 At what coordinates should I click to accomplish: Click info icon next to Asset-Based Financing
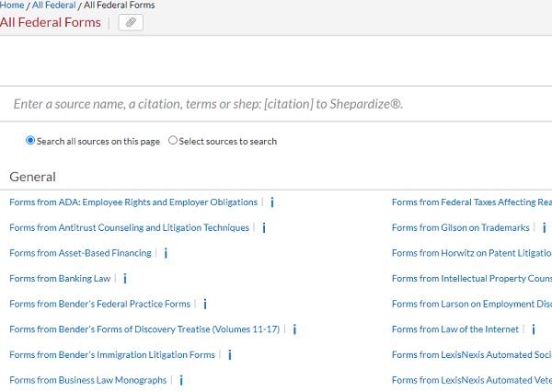[x=166, y=253]
